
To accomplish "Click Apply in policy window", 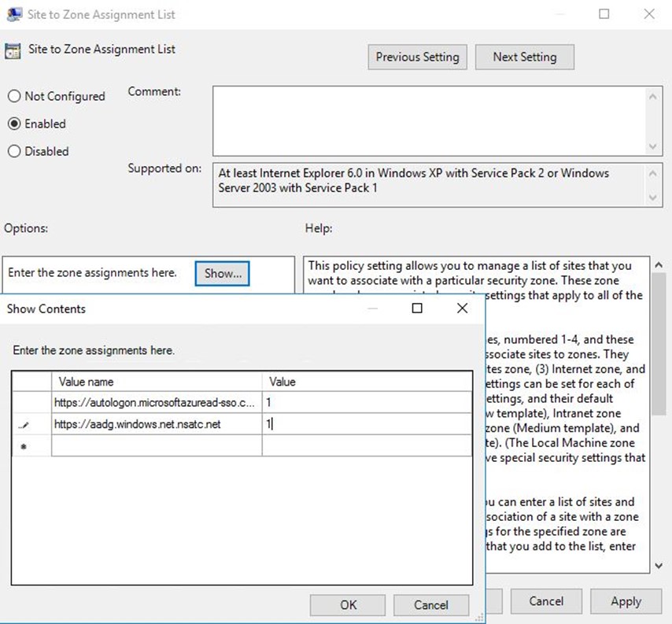I will 626,601.
